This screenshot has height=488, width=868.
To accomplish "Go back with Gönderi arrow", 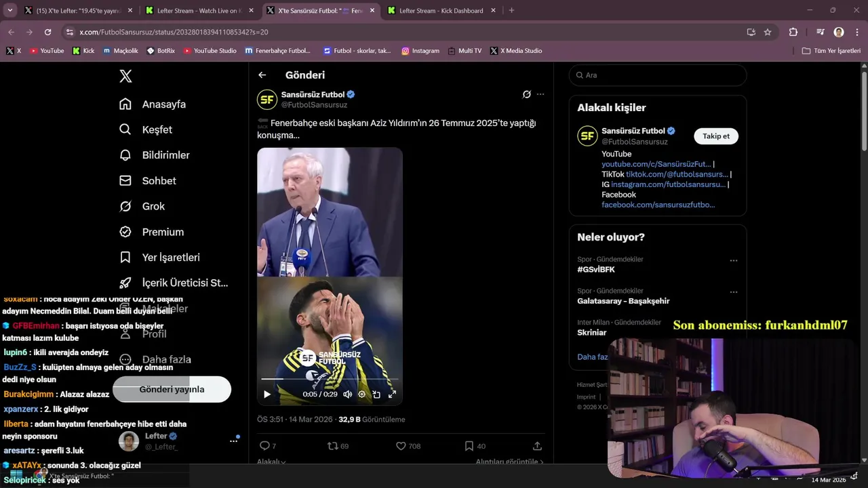I will 262,75.
